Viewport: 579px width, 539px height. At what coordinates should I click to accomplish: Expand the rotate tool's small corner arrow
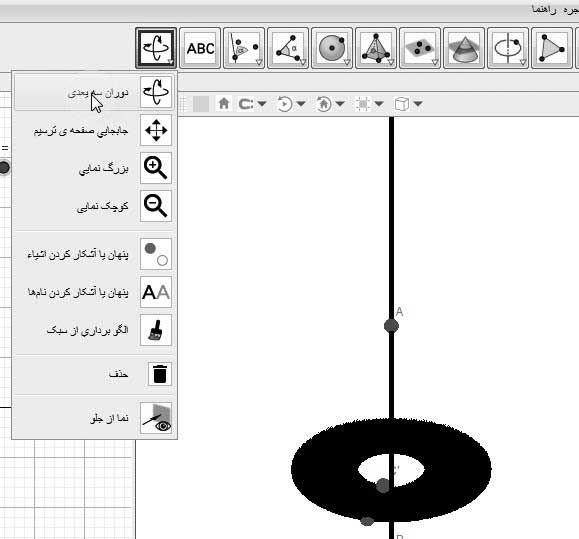click(170, 62)
